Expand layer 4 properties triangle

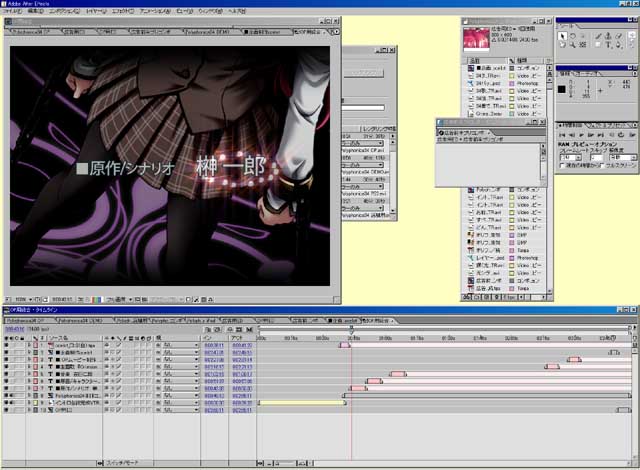[29, 367]
